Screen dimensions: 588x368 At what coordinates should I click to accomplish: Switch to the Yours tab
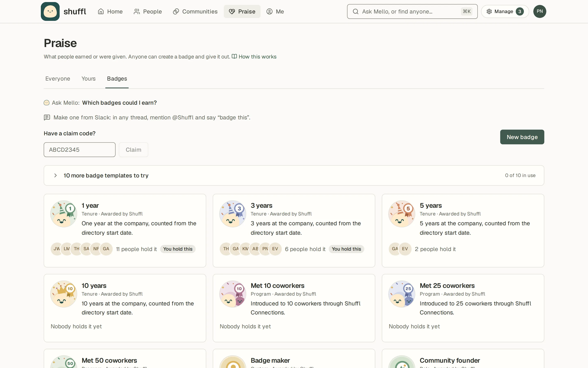tap(88, 79)
